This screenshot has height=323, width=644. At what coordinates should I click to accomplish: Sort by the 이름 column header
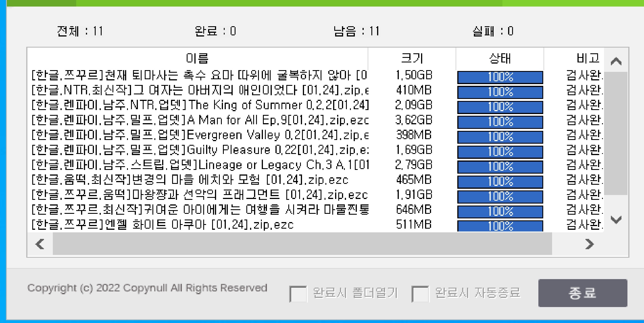[x=197, y=58]
